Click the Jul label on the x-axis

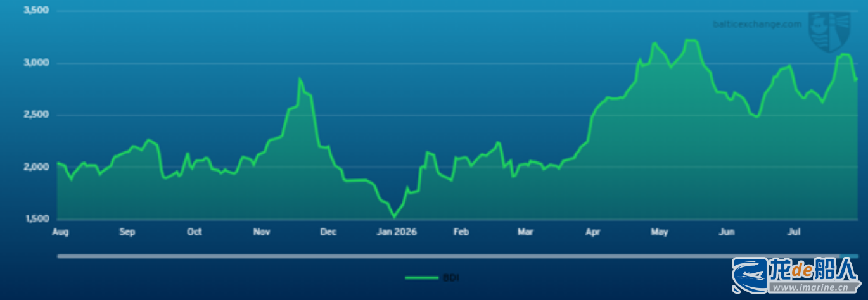pyautogui.click(x=793, y=232)
